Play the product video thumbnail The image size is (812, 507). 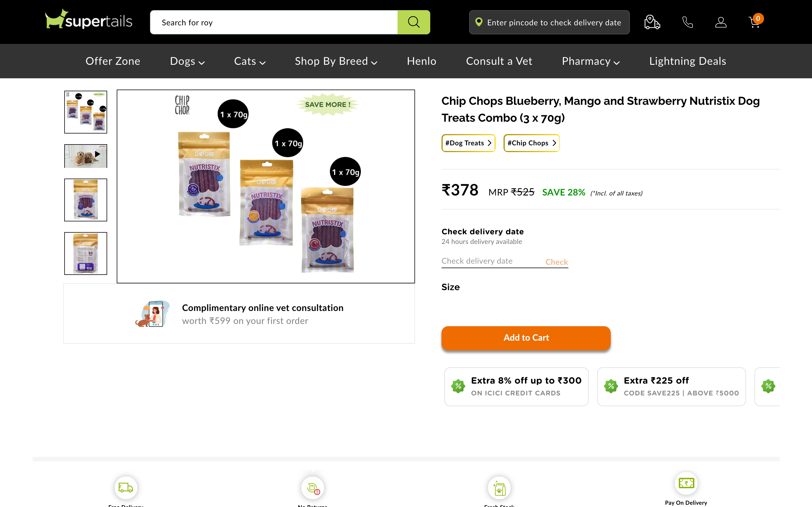[x=85, y=155]
